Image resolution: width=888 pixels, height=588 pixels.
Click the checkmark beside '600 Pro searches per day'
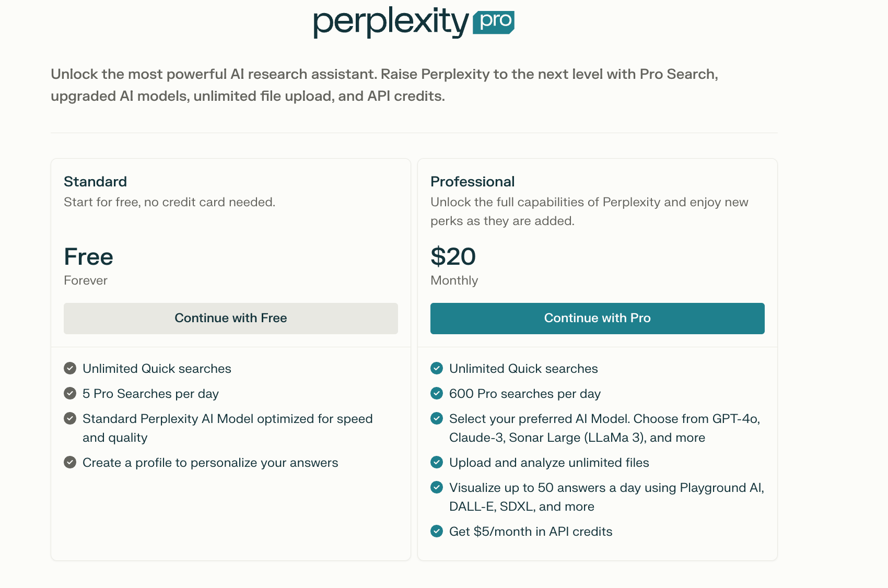(437, 393)
